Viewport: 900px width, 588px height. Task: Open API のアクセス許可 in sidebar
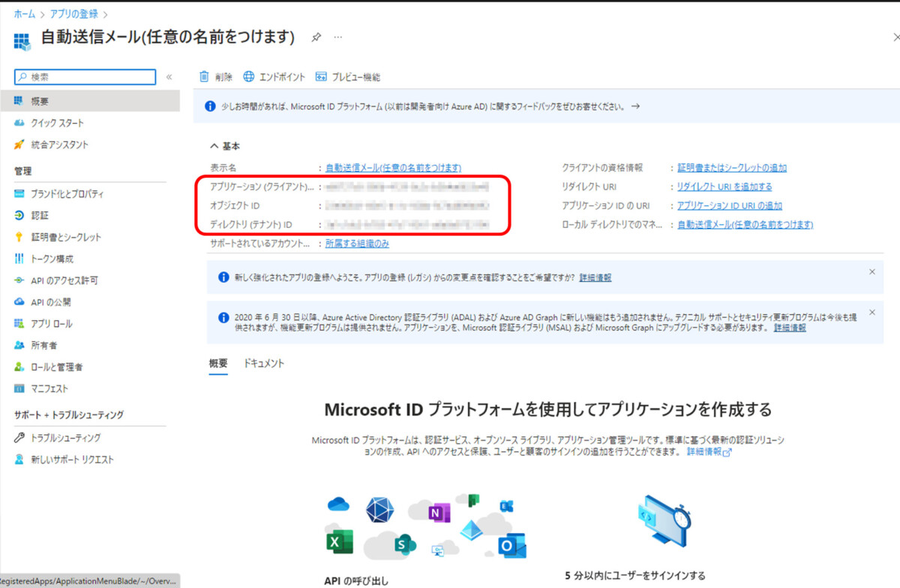[x=64, y=280]
